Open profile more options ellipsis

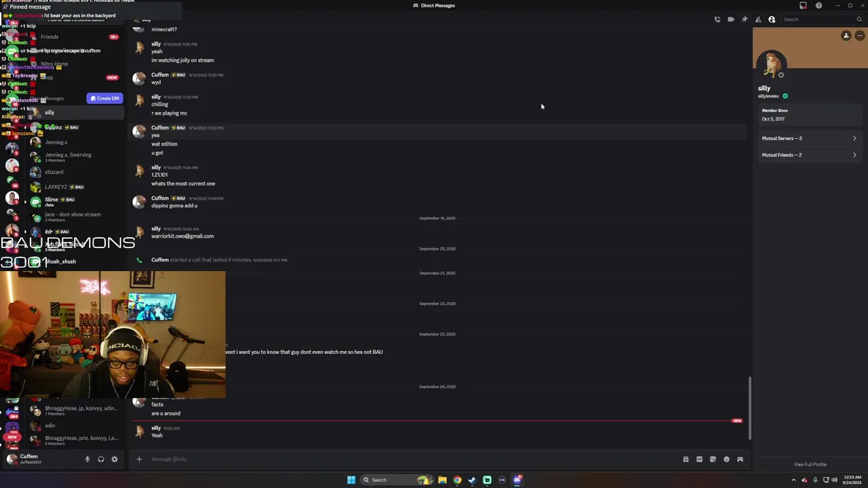point(859,36)
